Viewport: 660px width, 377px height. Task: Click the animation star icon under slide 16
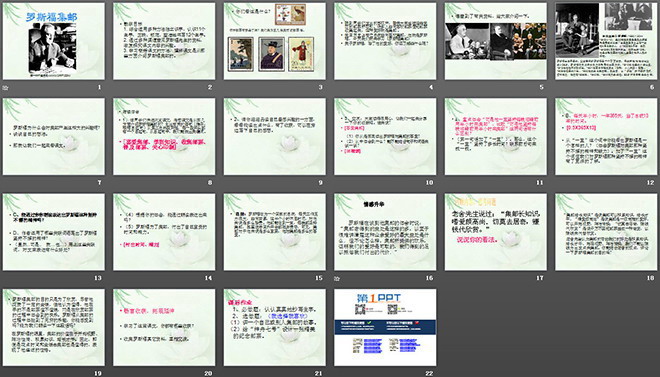[x=336, y=278]
